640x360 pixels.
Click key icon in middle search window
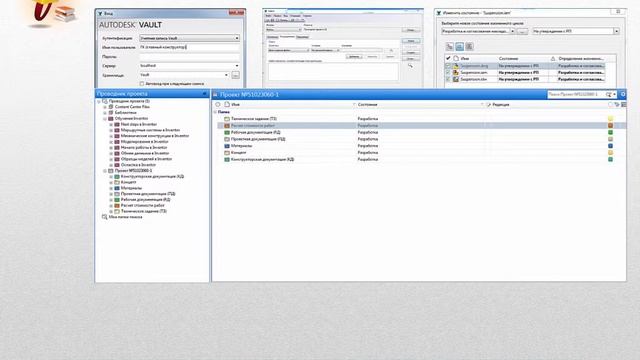(x=410, y=66)
